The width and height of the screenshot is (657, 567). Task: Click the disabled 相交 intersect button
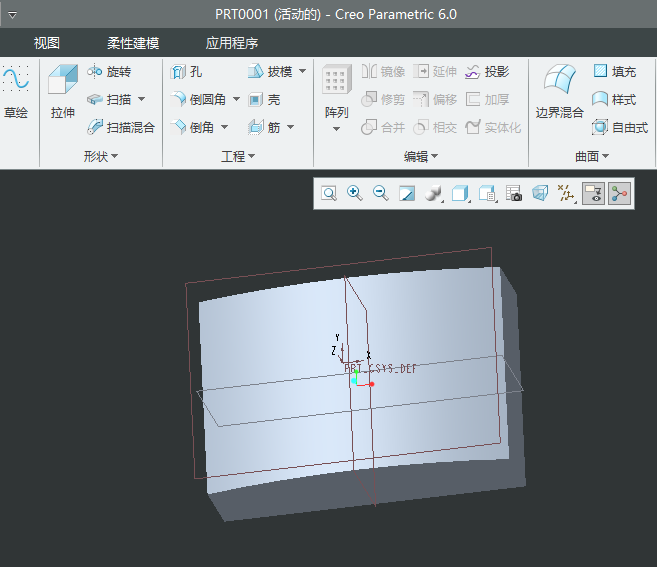click(435, 127)
